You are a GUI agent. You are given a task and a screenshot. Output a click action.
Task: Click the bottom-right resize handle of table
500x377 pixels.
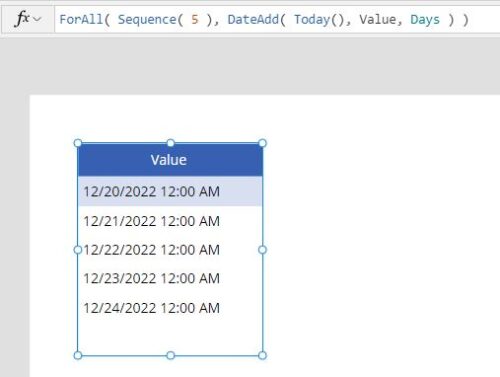pyautogui.click(x=262, y=355)
